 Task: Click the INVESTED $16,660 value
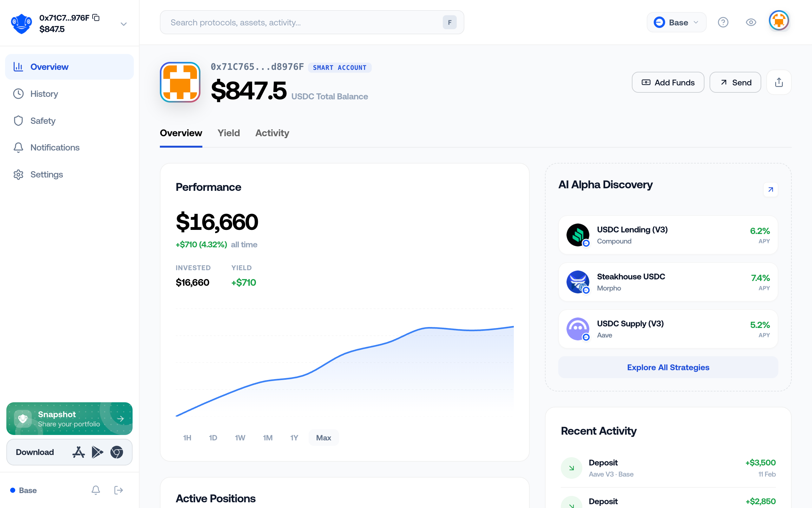(193, 283)
